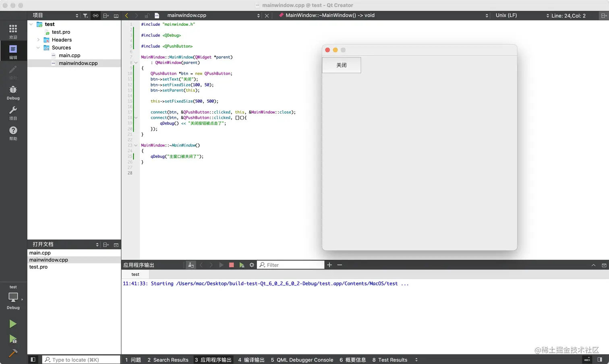The width and height of the screenshot is (609, 364).
Task: Split the project pane
Action: tap(106, 16)
